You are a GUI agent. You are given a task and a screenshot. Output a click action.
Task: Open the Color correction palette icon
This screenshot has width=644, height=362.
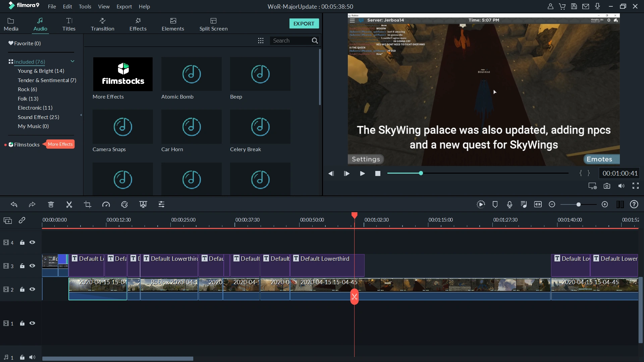coord(124,204)
